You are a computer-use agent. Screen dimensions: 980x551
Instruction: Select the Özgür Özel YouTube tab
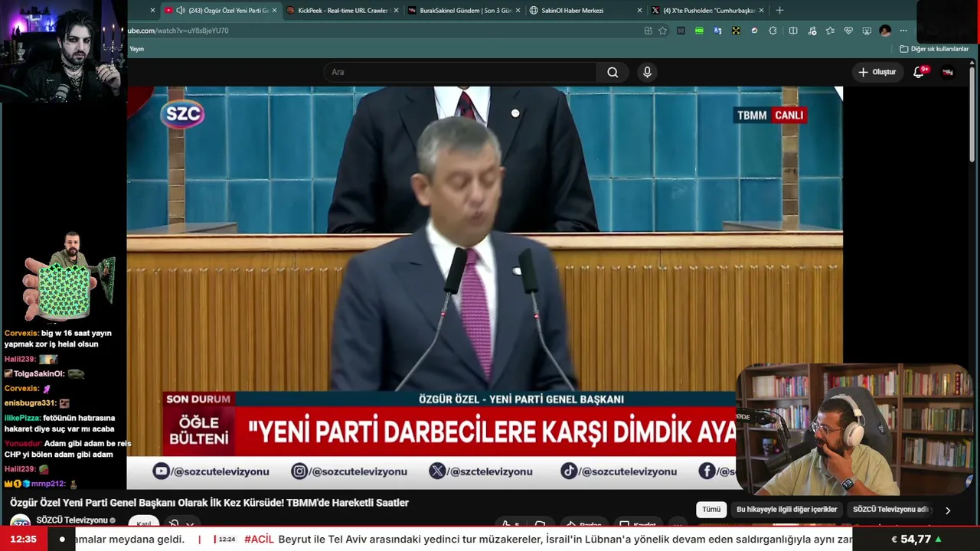pos(220,11)
